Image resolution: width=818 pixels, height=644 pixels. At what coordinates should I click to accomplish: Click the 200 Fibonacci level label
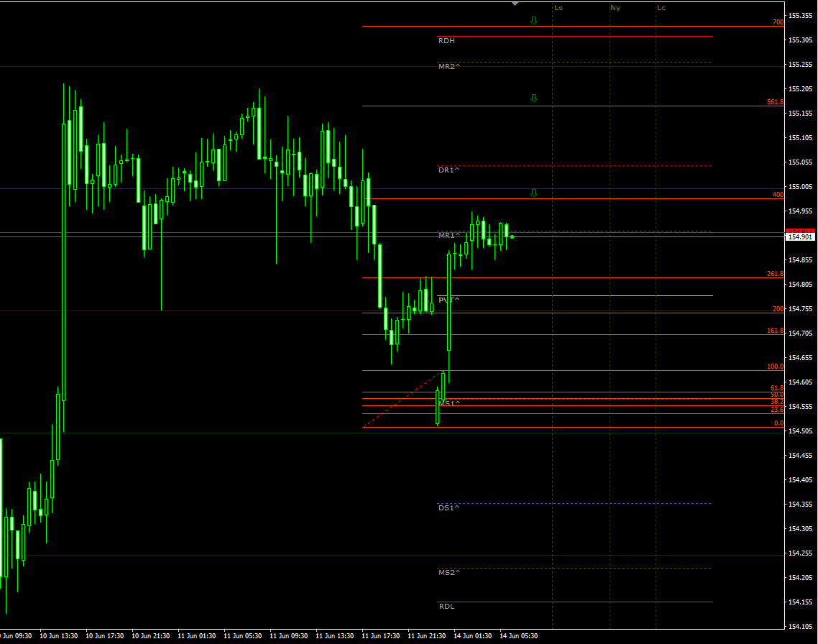pyautogui.click(x=778, y=309)
